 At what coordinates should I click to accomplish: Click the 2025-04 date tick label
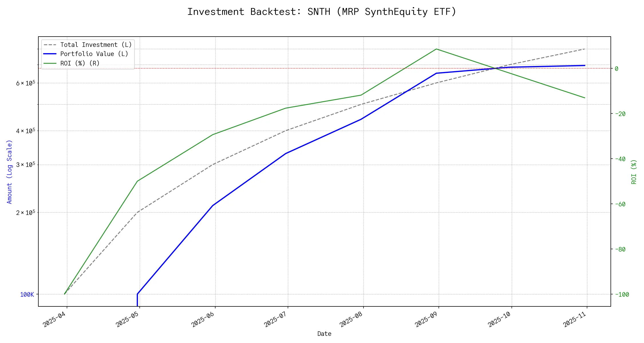54,319
